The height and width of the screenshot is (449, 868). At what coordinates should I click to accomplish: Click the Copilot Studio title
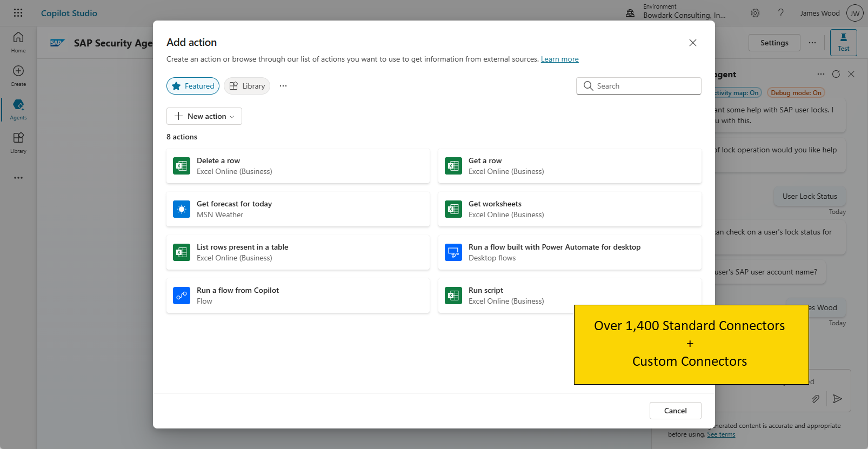(69, 13)
